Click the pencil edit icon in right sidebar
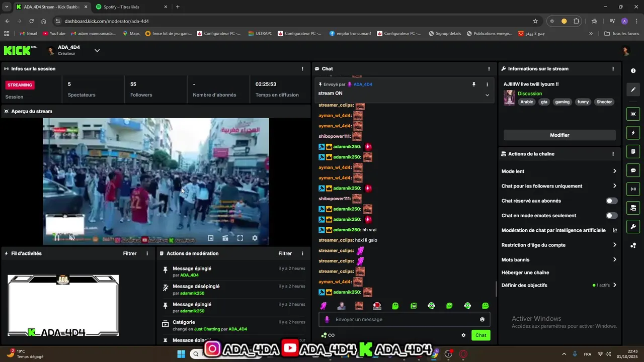The height and width of the screenshot is (362, 644). coord(633,89)
